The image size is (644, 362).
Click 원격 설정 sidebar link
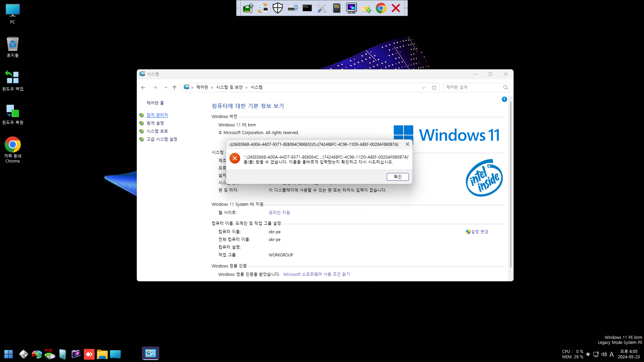click(x=155, y=123)
